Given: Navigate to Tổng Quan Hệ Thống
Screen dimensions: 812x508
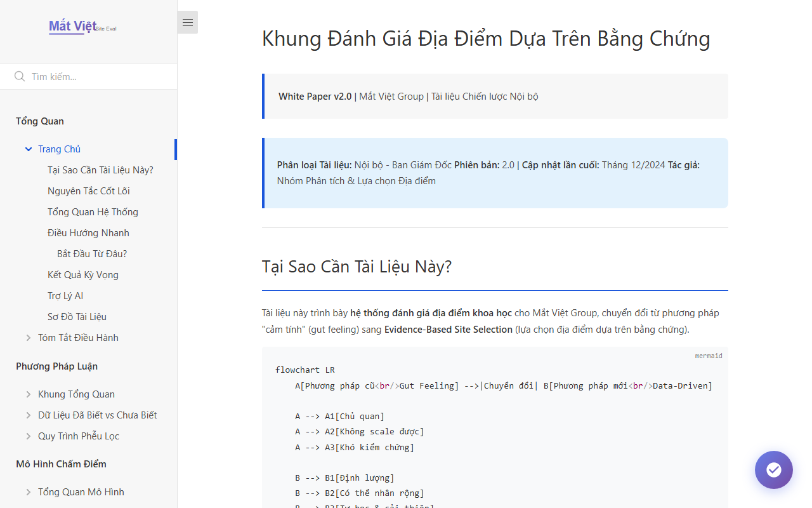Looking at the screenshot, I should click(x=93, y=212).
